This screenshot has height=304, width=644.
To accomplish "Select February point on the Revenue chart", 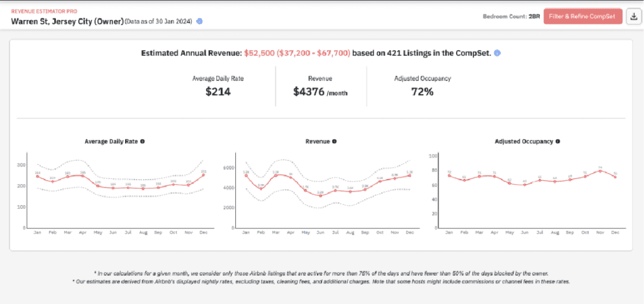I will coord(260,188).
